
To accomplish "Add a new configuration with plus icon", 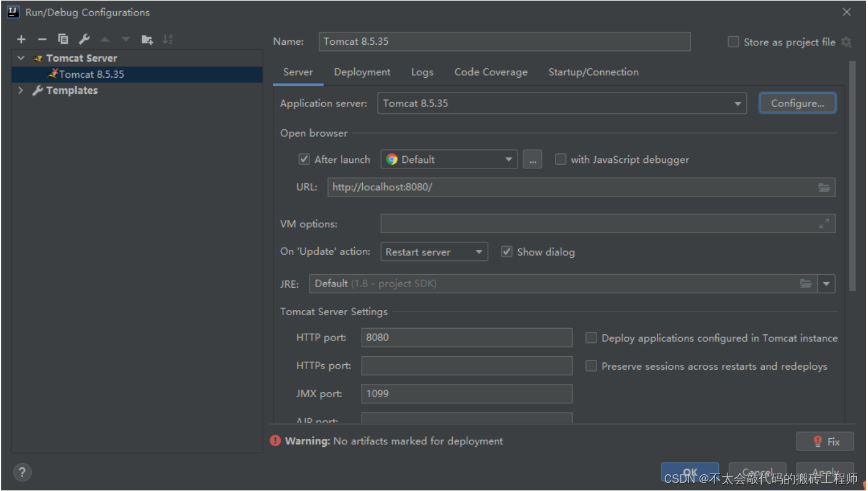I will pyautogui.click(x=22, y=39).
